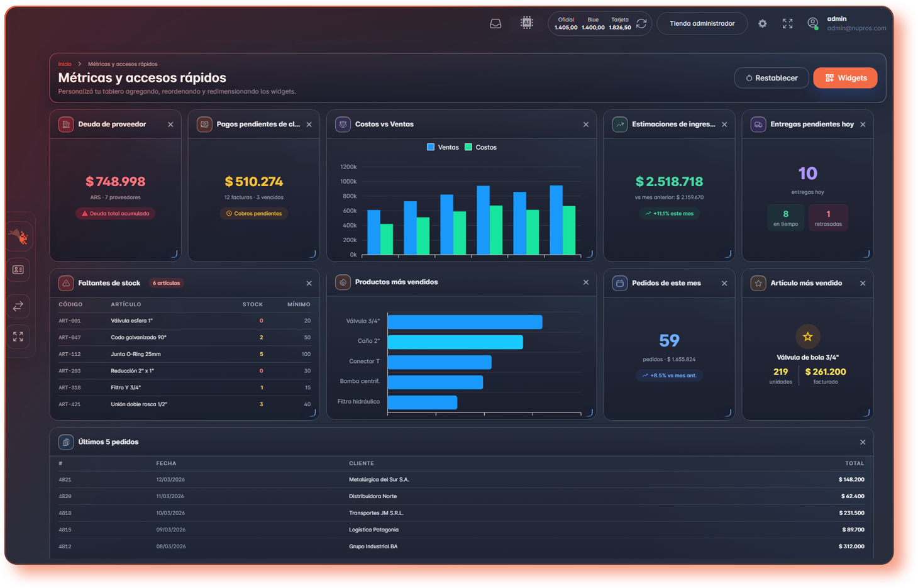The height and width of the screenshot is (588, 918).
Task: Click the Restablecer button
Action: (x=771, y=78)
